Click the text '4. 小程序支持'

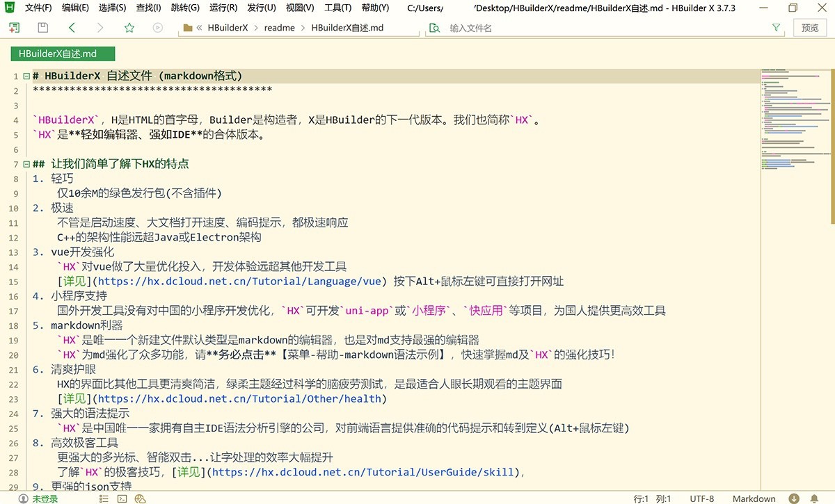70,295
